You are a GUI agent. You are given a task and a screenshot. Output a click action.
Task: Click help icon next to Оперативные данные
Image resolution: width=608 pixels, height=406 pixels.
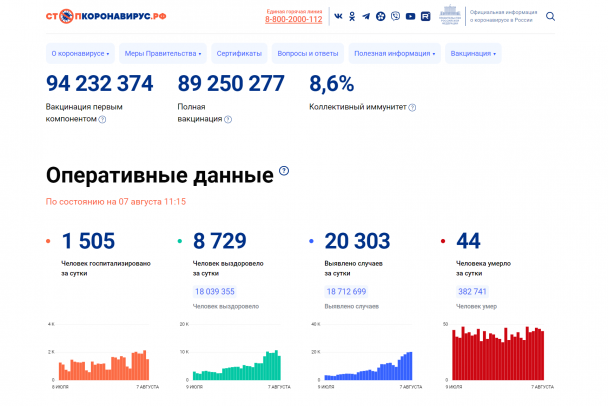coord(284,171)
